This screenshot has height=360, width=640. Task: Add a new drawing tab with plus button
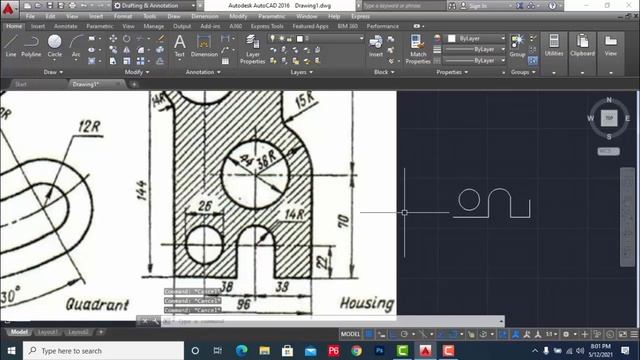pyautogui.click(x=134, y=84)
